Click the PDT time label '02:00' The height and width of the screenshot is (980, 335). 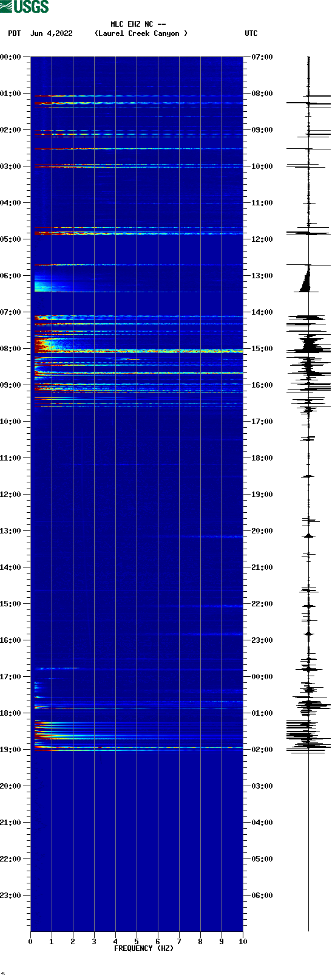[x=11, y=130]
